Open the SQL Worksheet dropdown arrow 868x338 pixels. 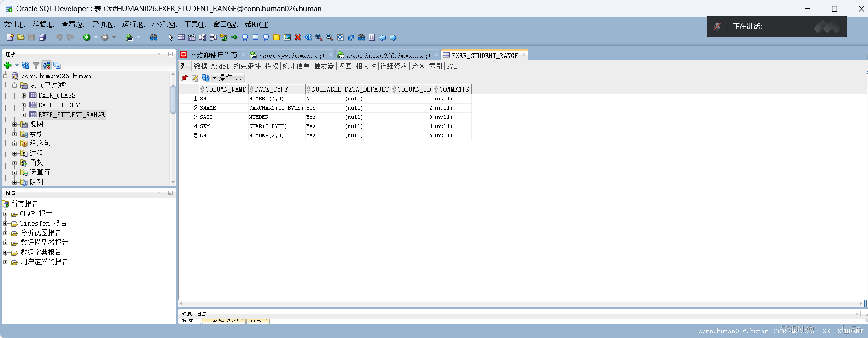138,37
